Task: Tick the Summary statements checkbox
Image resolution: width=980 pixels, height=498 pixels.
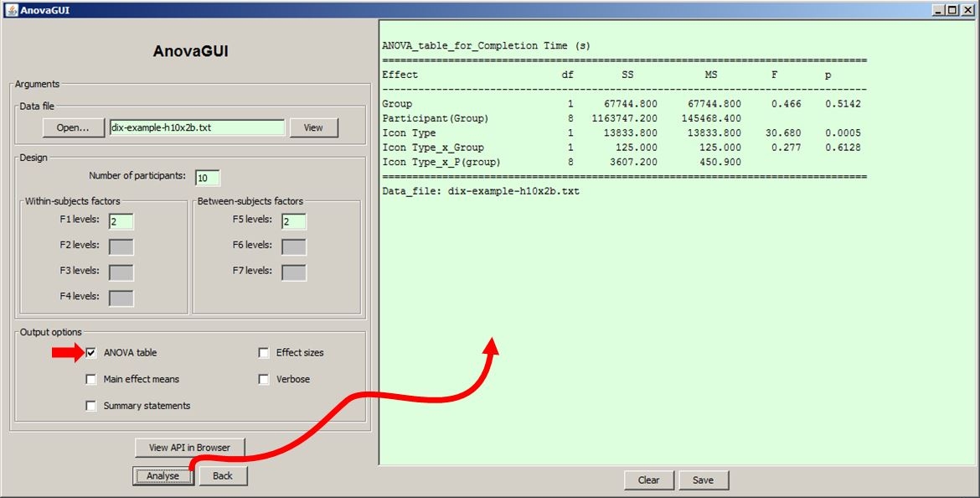Action: pos(91,406)
